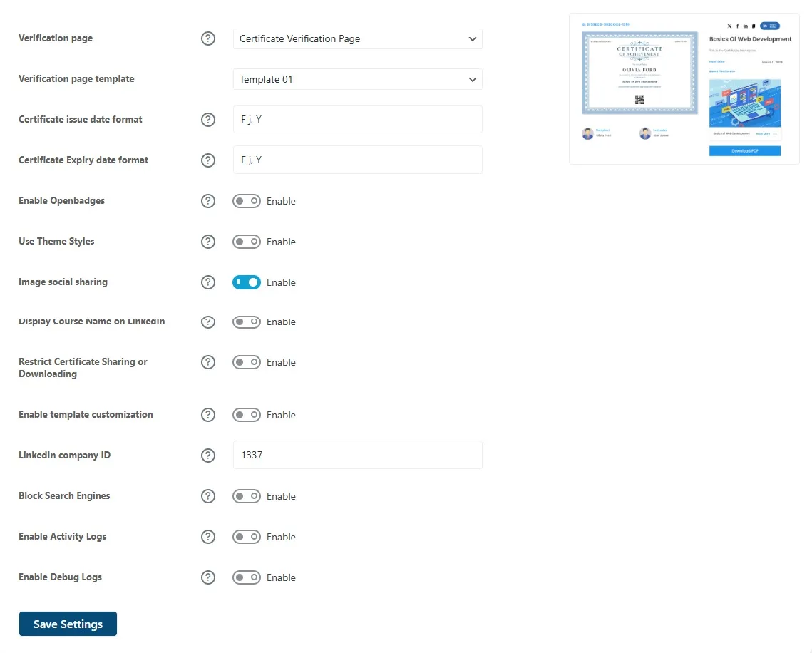Click the Save Settings button
Viewport: 812px width, 653px height.
(68, 623)
